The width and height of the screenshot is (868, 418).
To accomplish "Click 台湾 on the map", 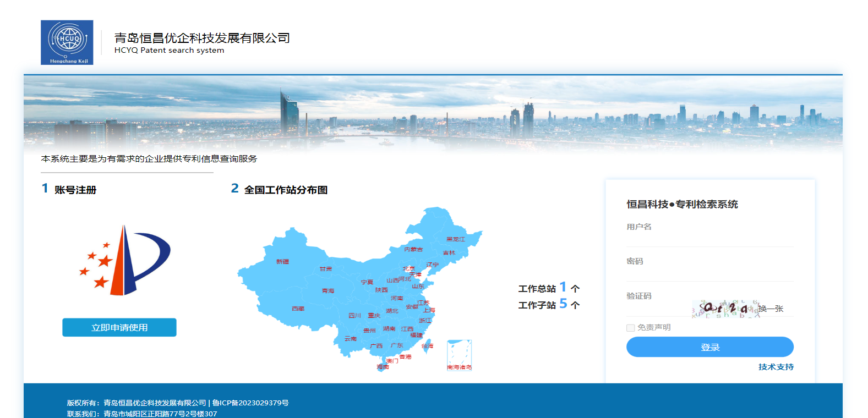I will click(427, 346).
